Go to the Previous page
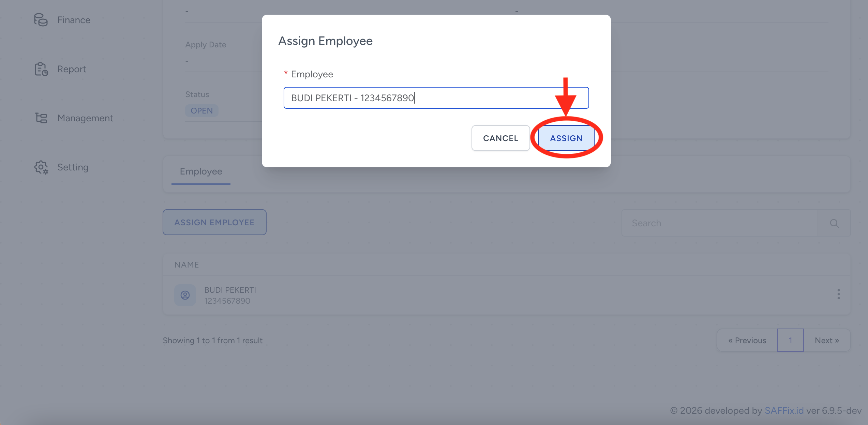Image resolution: width=868 pixels, height=425 pixels. coord(747,340)
